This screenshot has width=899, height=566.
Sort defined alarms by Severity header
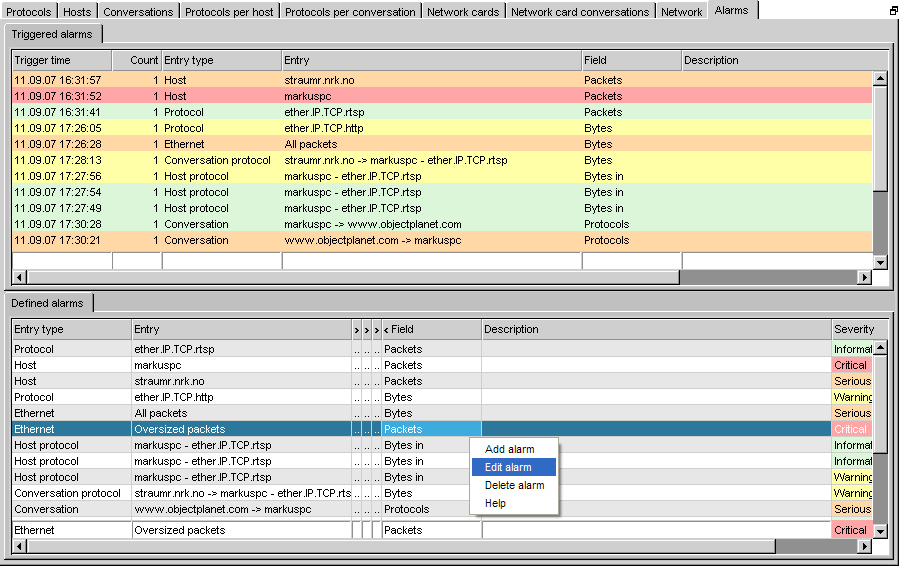(859, 329)
